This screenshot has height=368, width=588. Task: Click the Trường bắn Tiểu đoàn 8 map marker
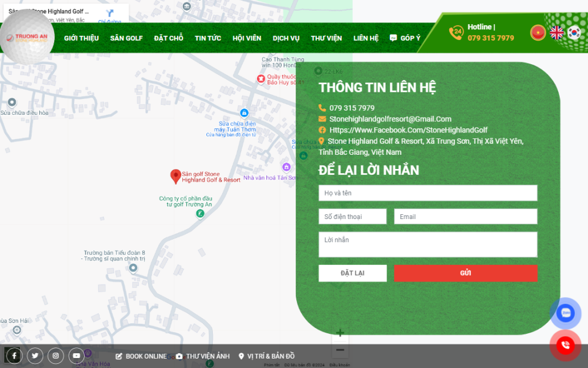(x=133, y=268)
